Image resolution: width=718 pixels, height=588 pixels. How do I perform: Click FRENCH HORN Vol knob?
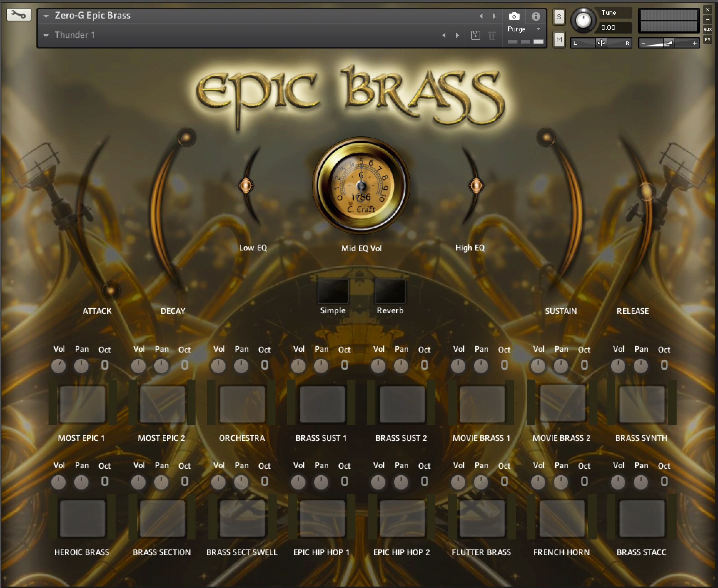coord(538,482)
